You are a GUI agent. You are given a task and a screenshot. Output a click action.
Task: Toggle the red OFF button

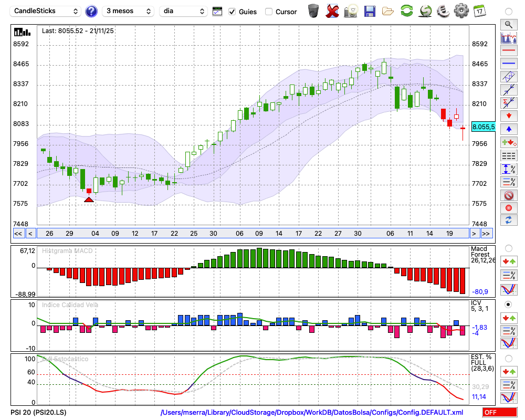click(500, 412)
